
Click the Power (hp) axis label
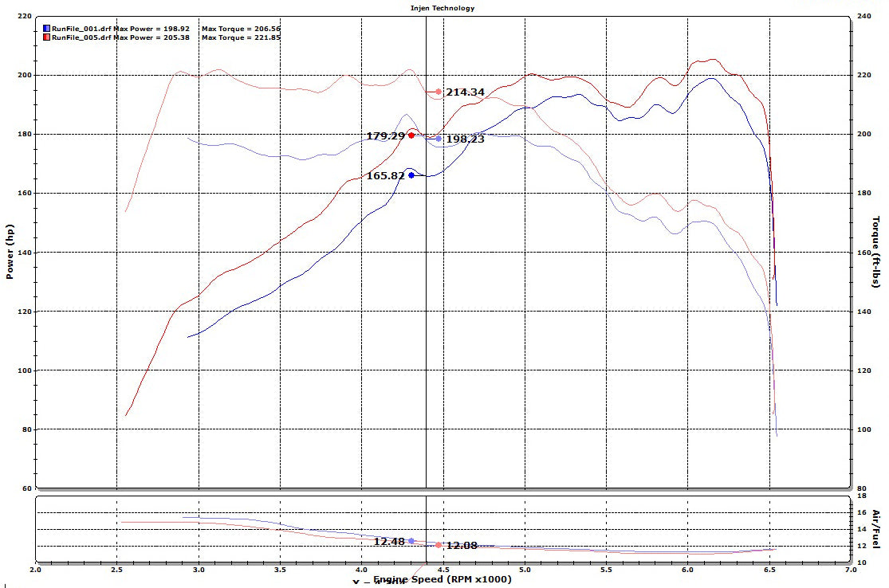click(10, 252)
